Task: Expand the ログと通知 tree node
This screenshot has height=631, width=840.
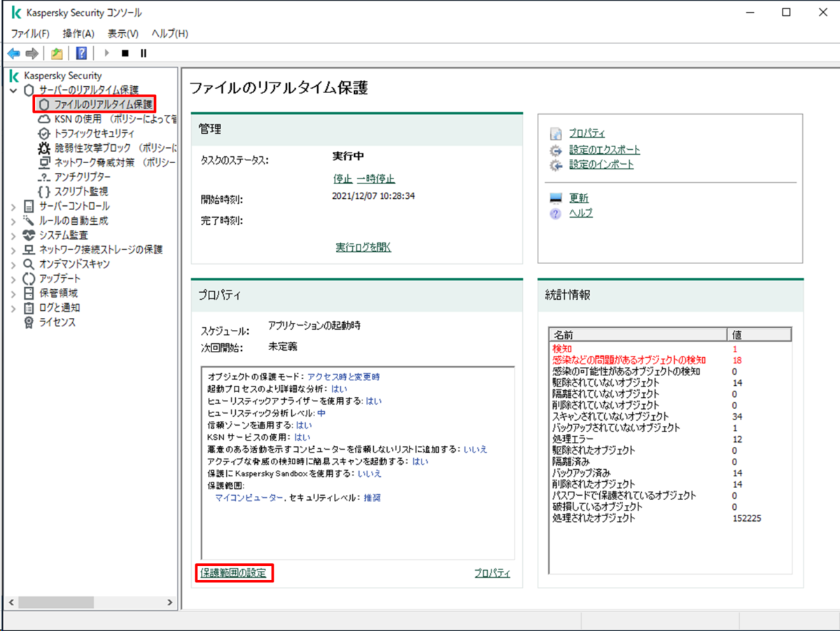Action: point(13,307)
